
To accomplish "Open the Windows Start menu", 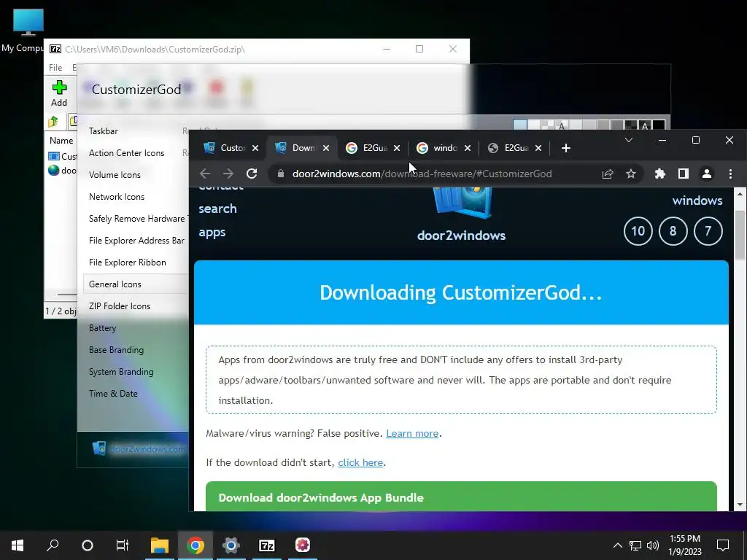I will (18, 545).
